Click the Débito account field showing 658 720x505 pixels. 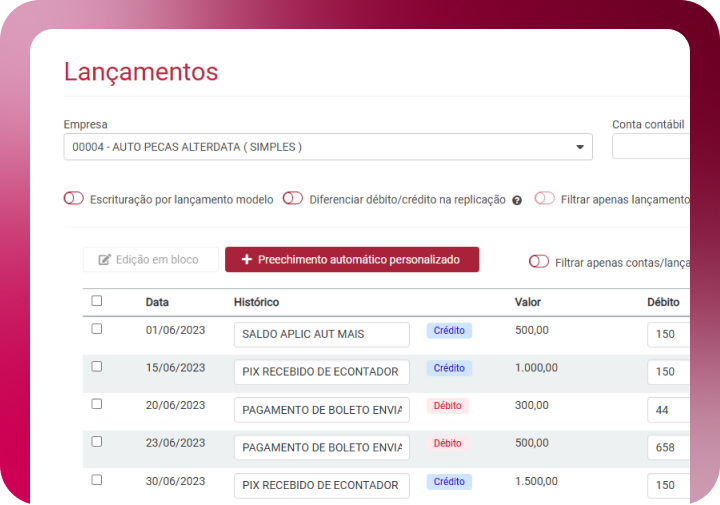[669, 448]
